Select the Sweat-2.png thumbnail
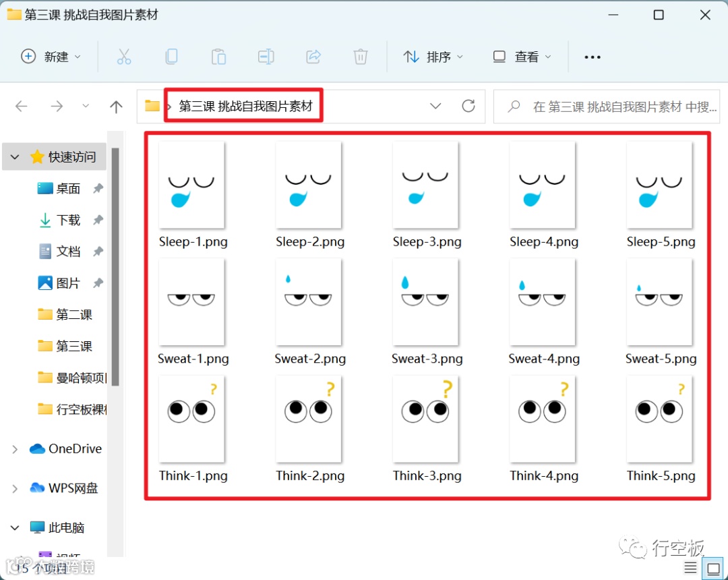This screenshot has height=580, width=728. point(309,302)
